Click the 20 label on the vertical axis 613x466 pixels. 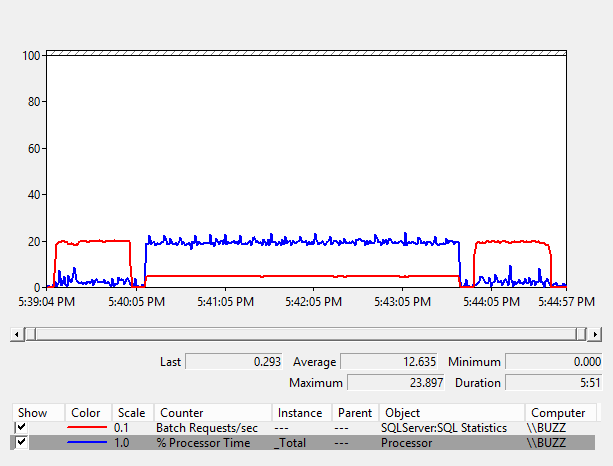34,242
